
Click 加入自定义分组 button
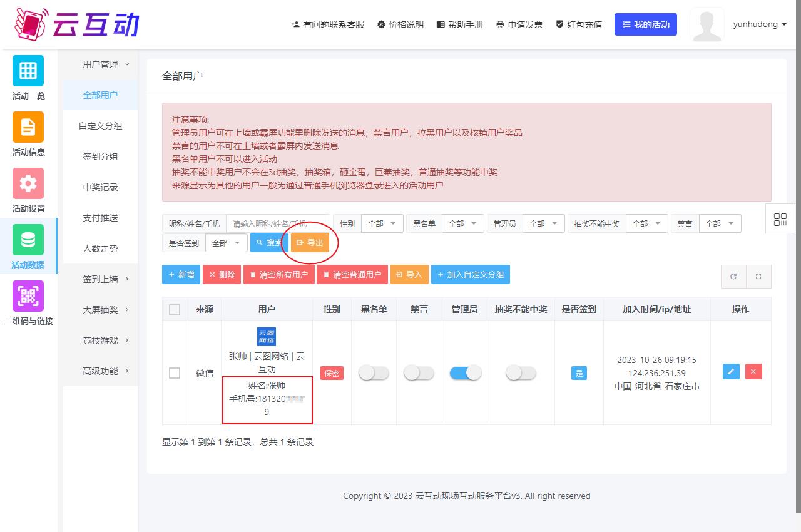point(471,275)
